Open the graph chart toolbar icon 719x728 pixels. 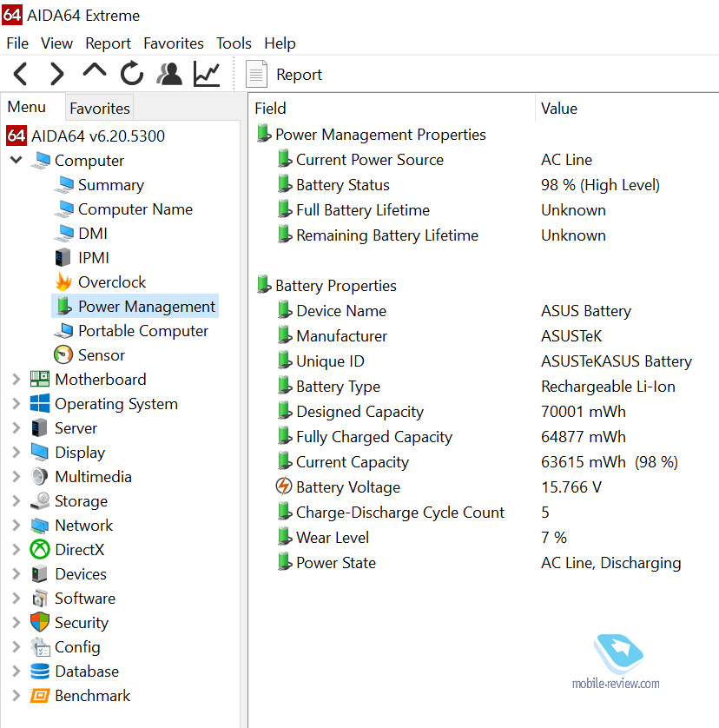(x=207, y=74)
